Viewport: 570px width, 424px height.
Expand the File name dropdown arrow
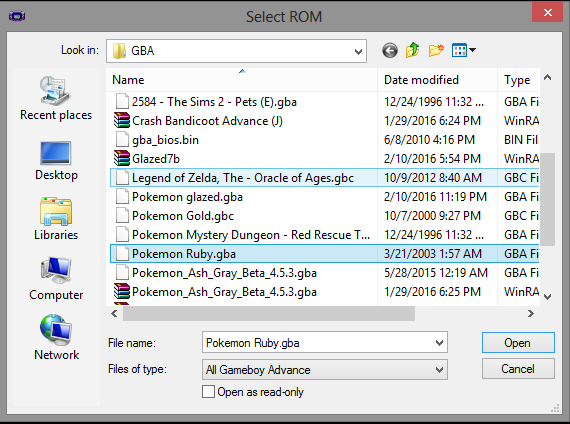439,343
